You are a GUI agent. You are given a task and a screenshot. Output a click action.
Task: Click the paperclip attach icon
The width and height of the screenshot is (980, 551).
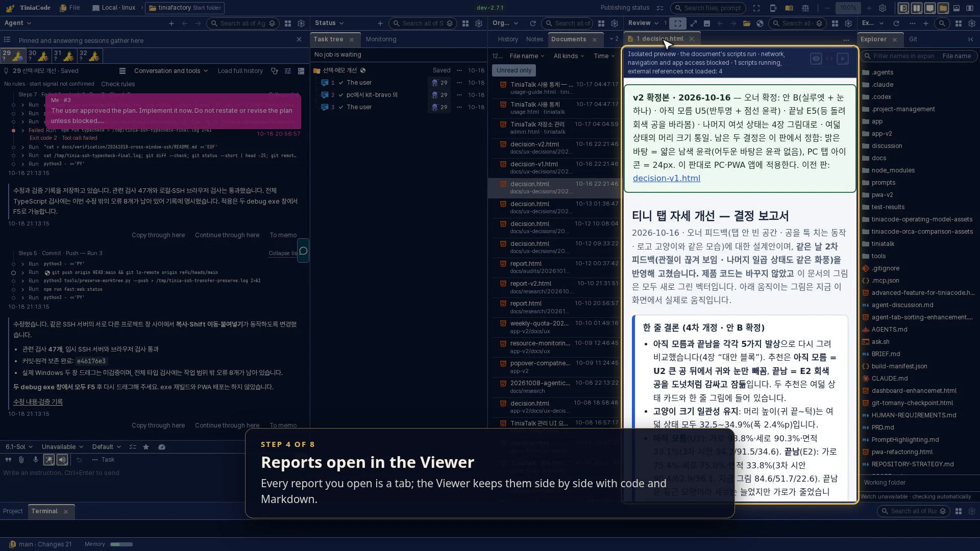[x=21, y=460]
